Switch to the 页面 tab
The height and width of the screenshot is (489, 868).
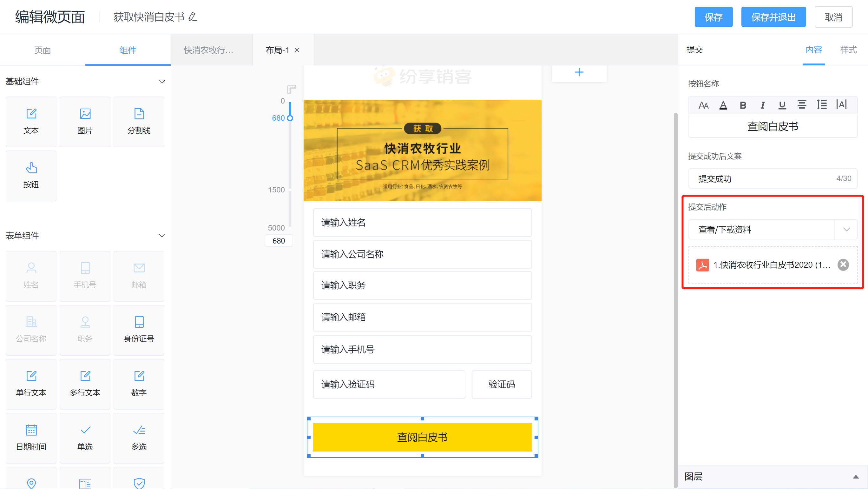pos(43,50)
